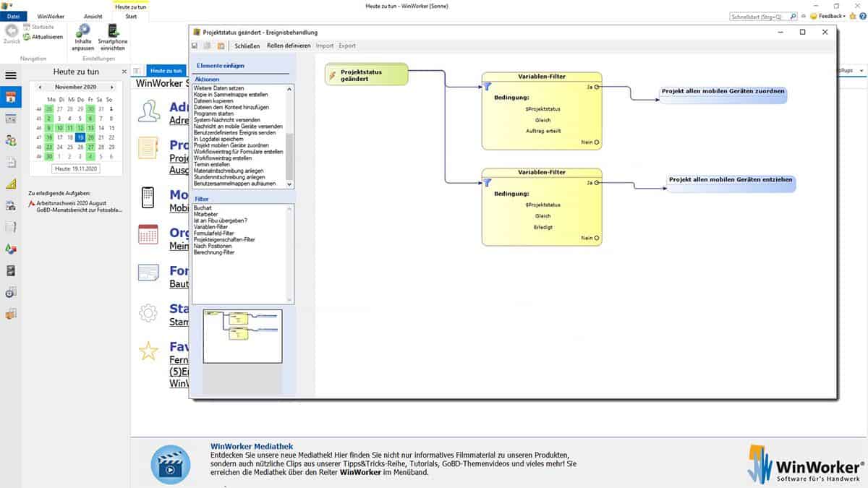Click scroll-down arrow of Aktionen list
The image size is (868, 488).
click(x=291, y=185)
